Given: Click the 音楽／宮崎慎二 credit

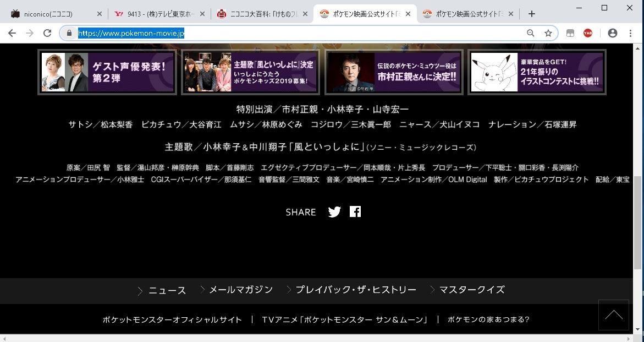Looking at the screenshot, I should click(x=350, y=180).
